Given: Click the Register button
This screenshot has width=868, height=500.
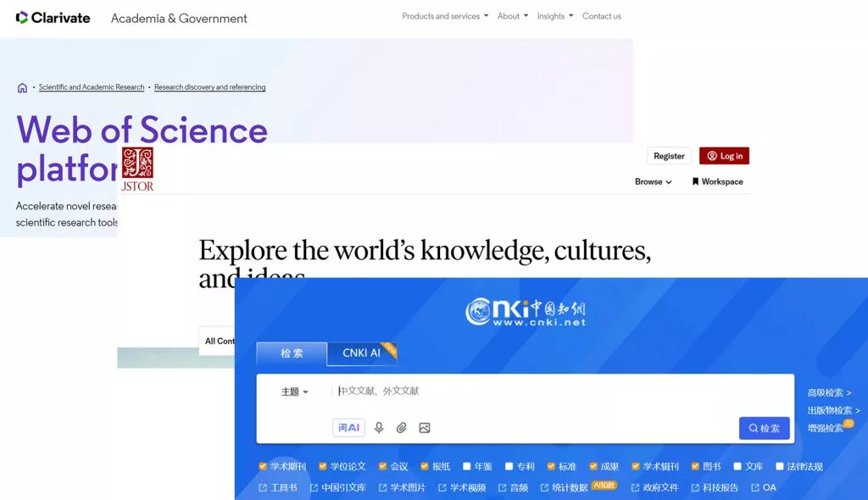Looking at the screenshot, I should pyautogui.click(x=668, y=155).
